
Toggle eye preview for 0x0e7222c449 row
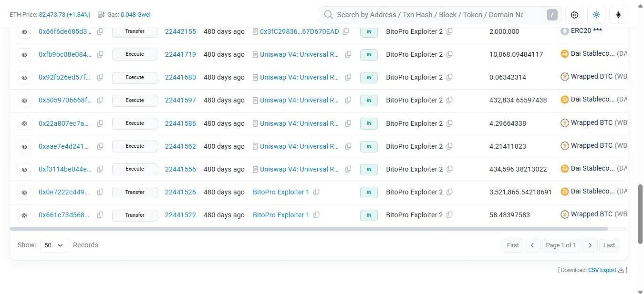point(24,193)
